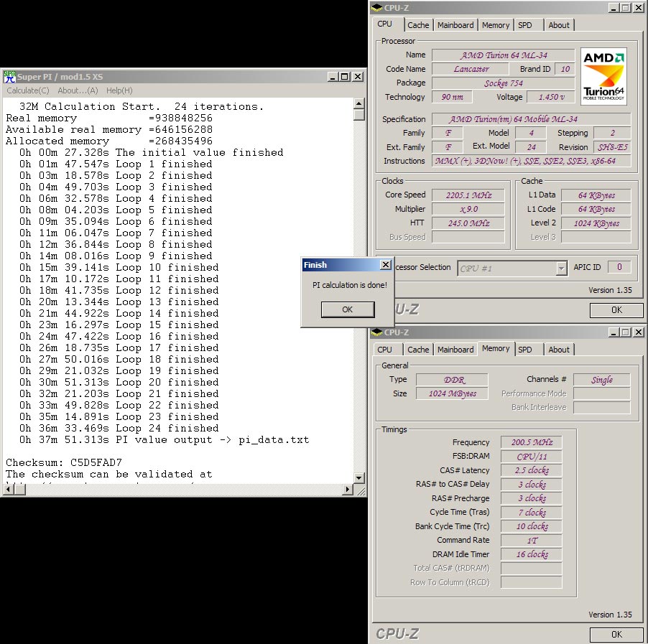Click the Super PI horizontal scrollbar right arrow
This screenshot has height=644, width=648.
(348, 490)
